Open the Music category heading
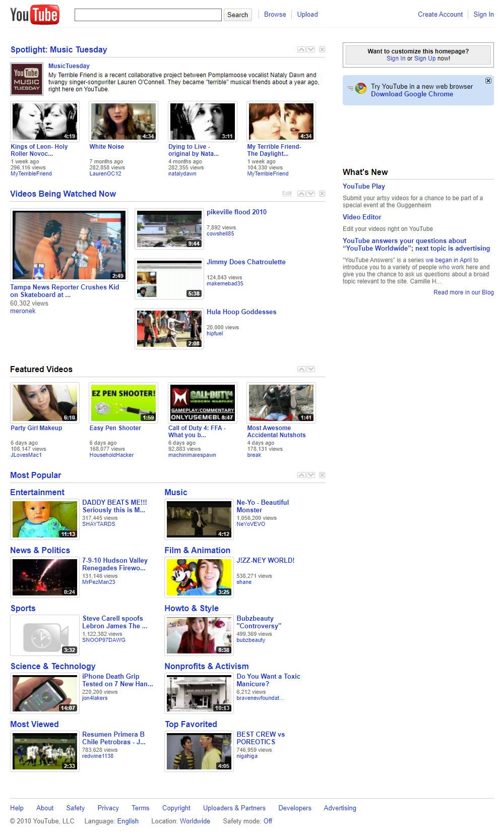Viewport: 504px width, 837px height. pyautogui.click(x=176, y=493)
